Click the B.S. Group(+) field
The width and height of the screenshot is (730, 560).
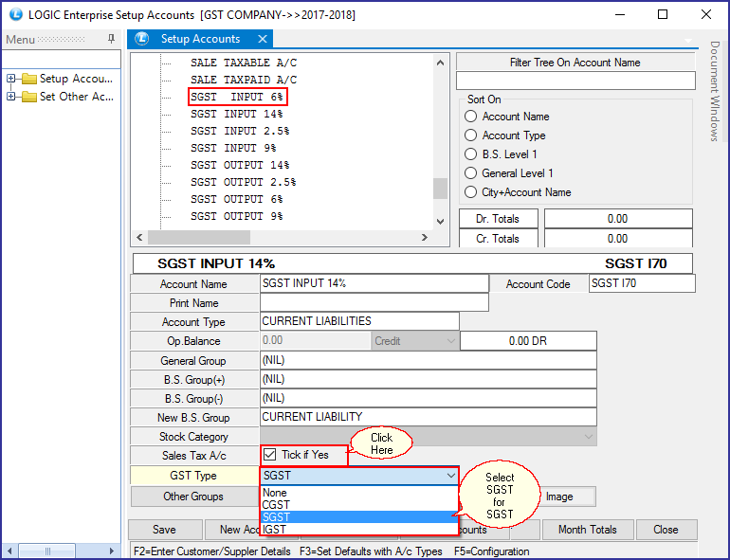[429, 379]
